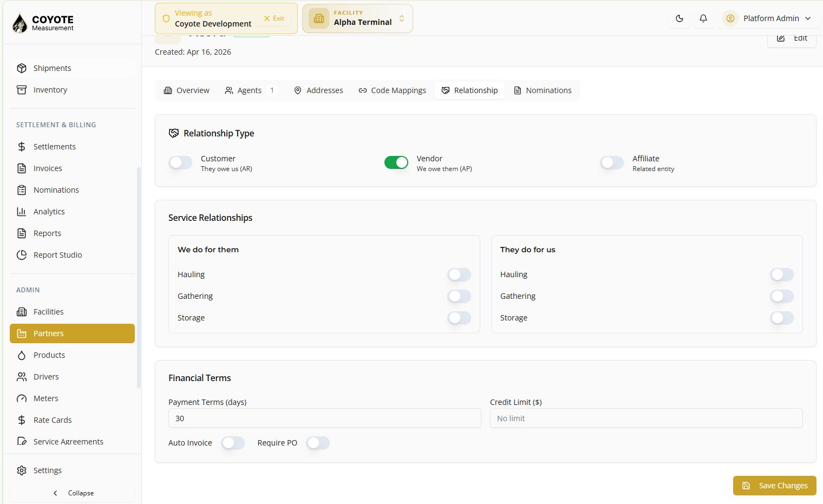This screenshot has width=823, height=504.
Task: Click the Payment Terms days field
Action: click(325, 418)
